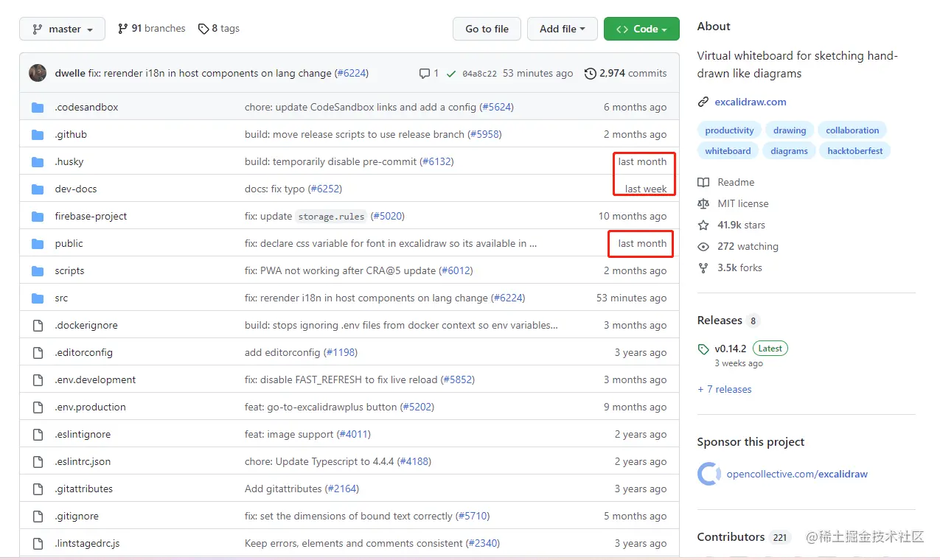The image size is (940, 560).
Task: Open the #6252 docs typo link
Action: click(325, 189)
